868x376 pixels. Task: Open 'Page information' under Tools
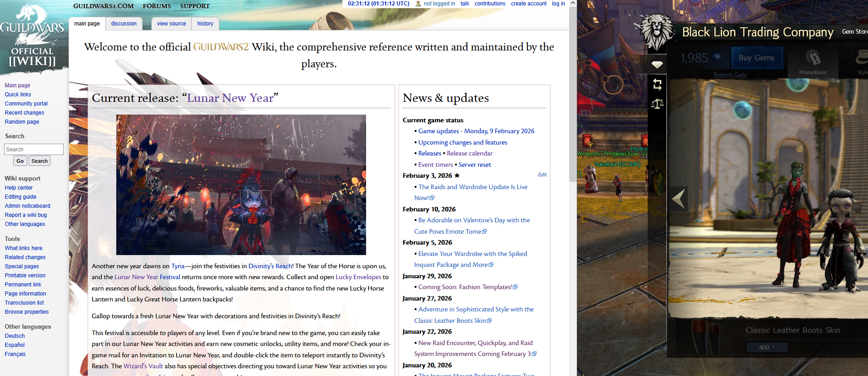[25, 294]
